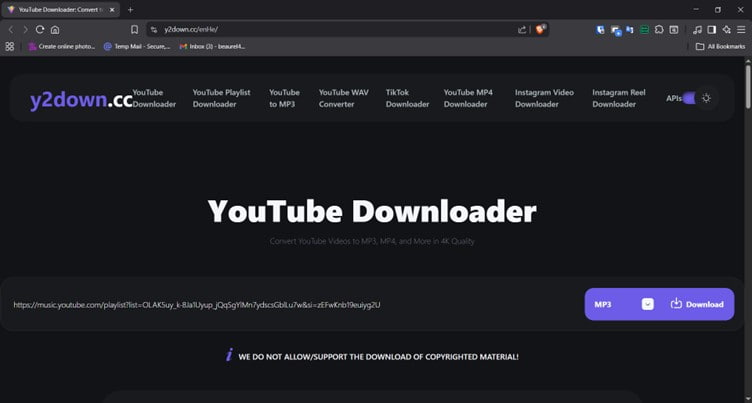Open the apps grid in bookmarks bar
The height and width of the screenshot is (403, 752).
click(10, 47)
